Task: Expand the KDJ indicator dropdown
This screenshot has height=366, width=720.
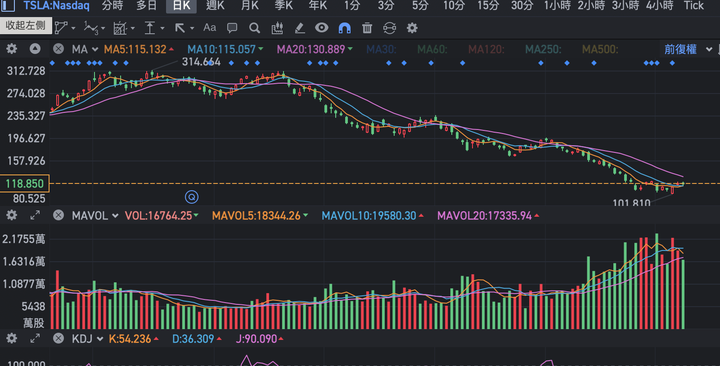Action: (100, 339)
